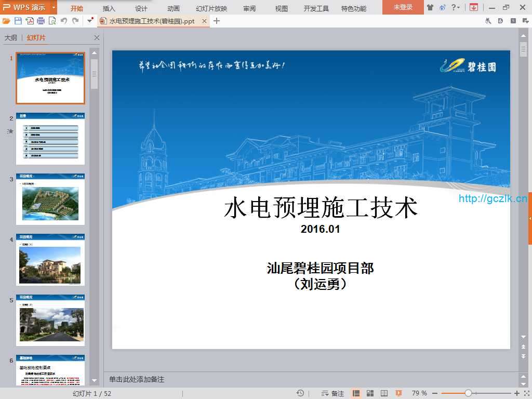
Task: Open the WPS 演示 application menu dropdown
Action: point(54,7)
